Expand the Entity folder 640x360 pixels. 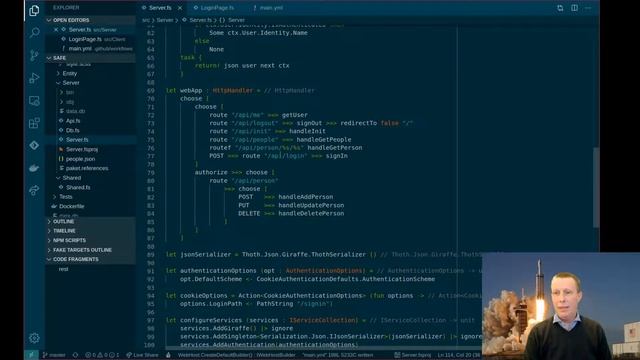(x=69, y=73)
